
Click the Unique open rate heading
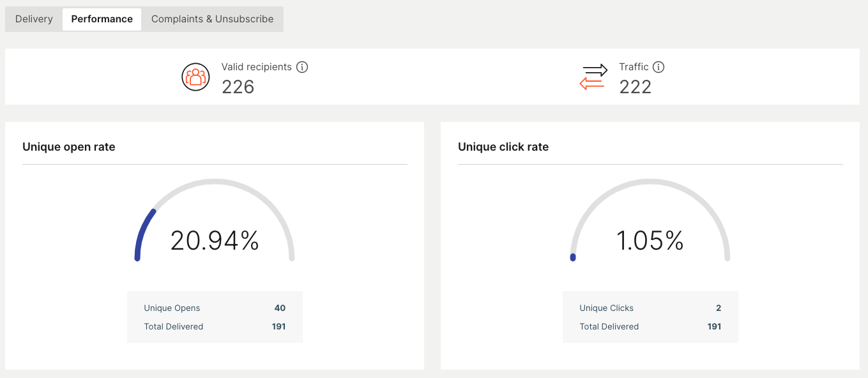tap(69, 147)
